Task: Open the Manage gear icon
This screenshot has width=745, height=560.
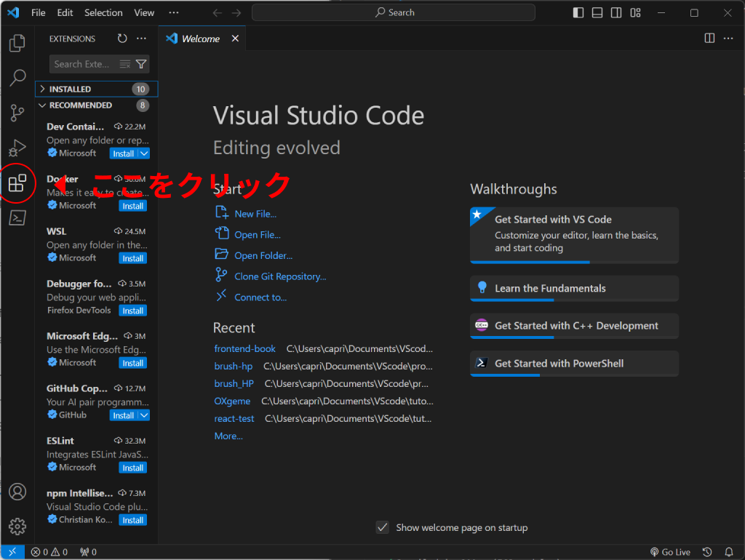Action: 17,527
